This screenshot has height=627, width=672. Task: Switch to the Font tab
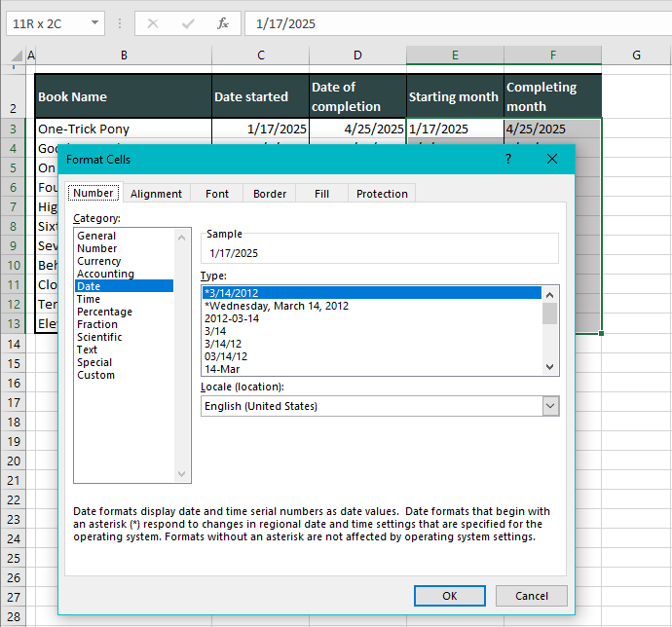coord(217,194)
